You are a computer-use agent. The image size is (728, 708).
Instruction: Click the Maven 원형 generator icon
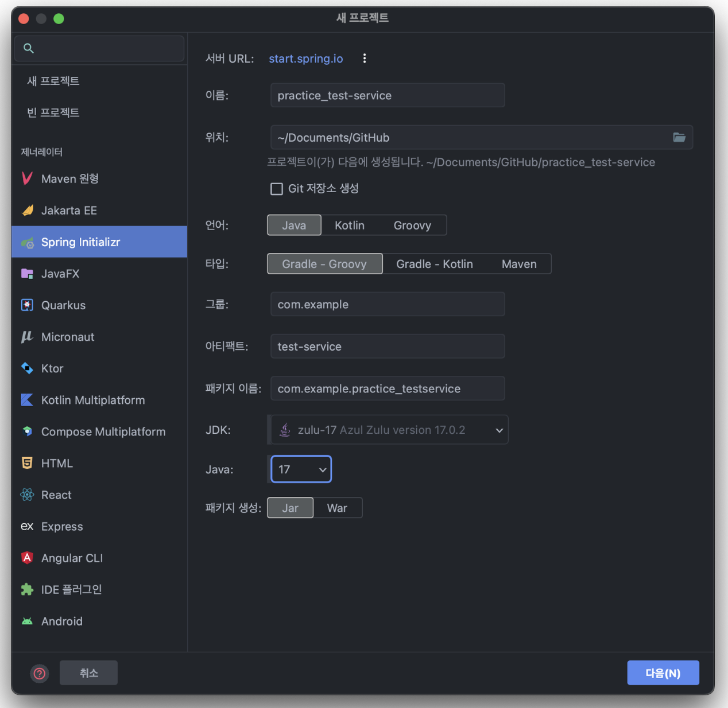[27, 178]
